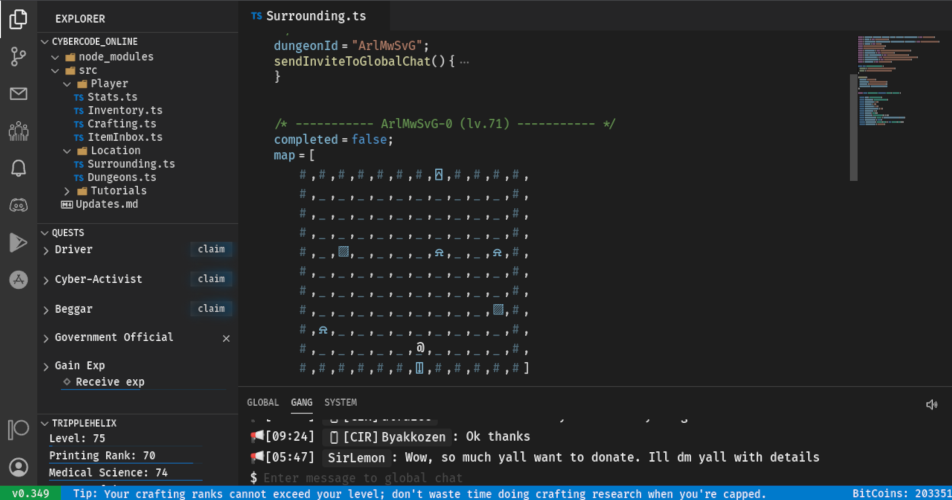This screenshot has width=952, height=500.
Task: Expand the Tutorials folder
Action: (x=118, y=191)
